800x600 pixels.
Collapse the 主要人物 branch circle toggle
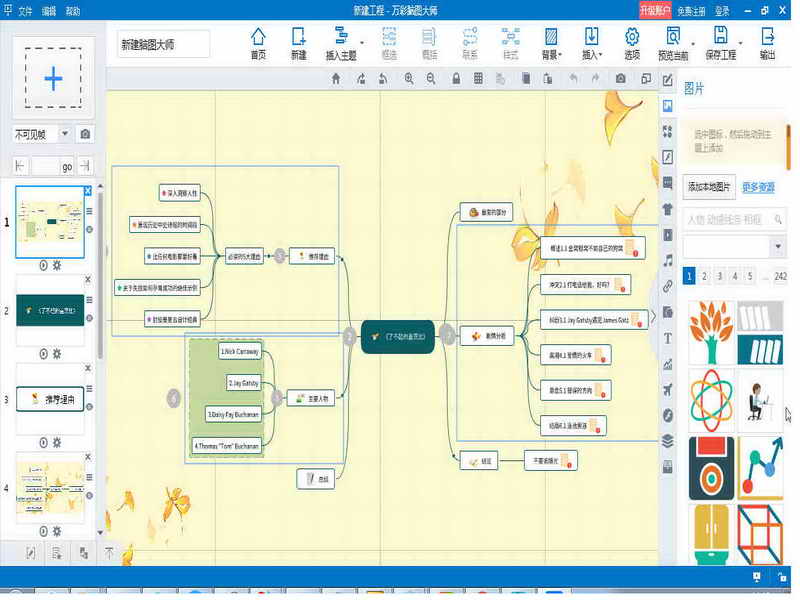pos(277,397)
